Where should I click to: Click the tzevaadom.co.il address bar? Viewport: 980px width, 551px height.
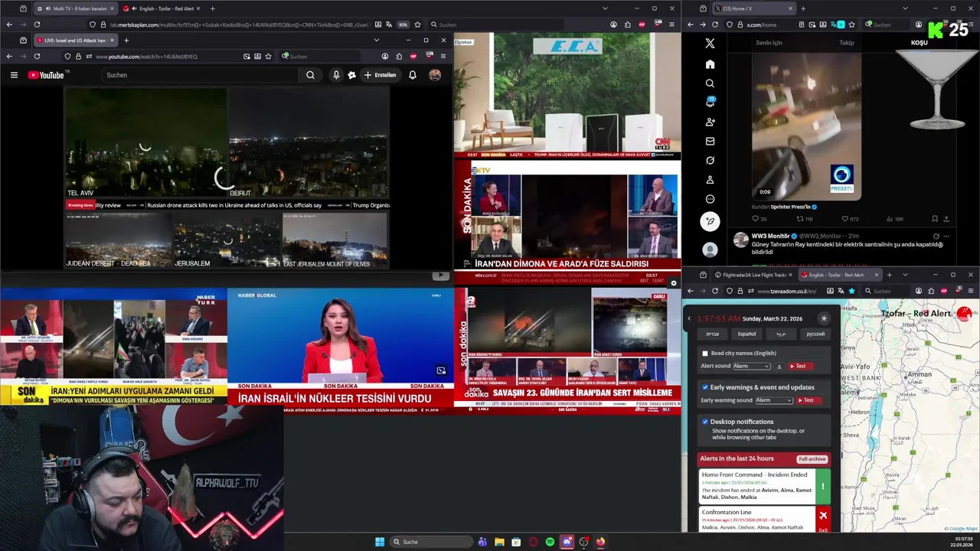pyautogui.click(x=792, y=291)
